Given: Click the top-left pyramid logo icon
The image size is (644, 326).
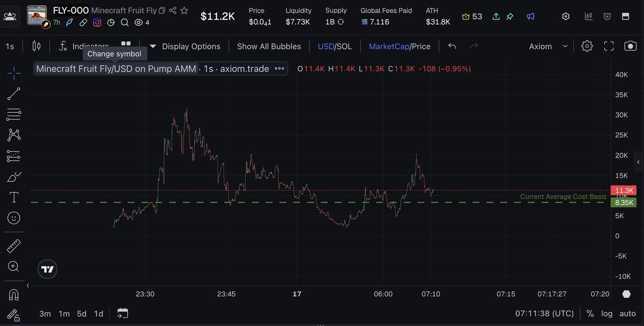Looking at the screenshot, I should click(x=10, y=17).
